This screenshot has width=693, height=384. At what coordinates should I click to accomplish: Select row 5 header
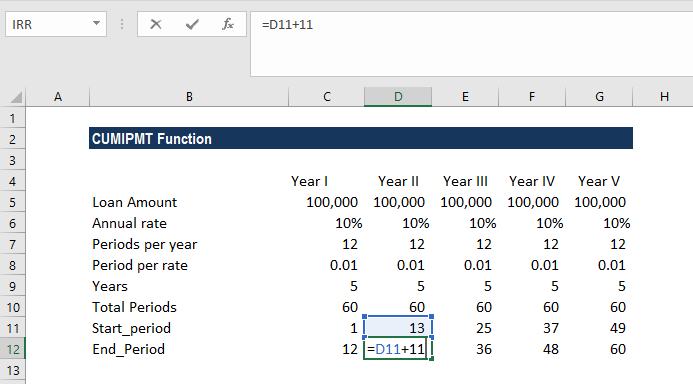[x=13, y=202]
